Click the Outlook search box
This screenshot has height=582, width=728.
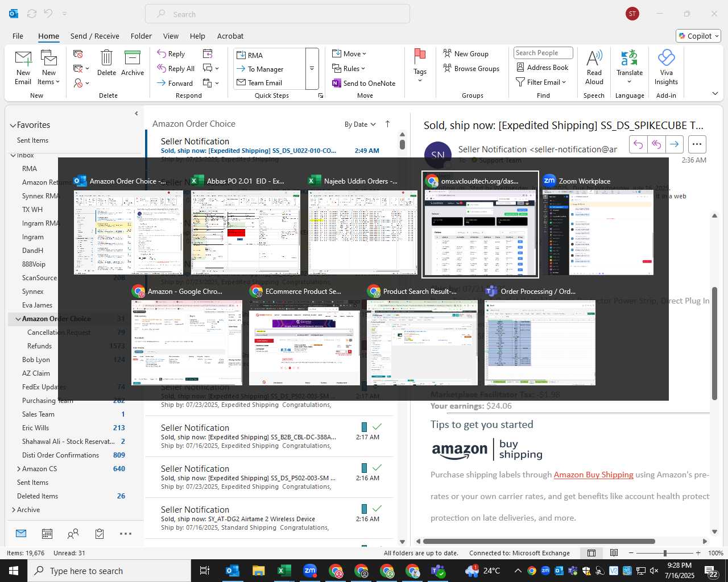tap(278, 14)
